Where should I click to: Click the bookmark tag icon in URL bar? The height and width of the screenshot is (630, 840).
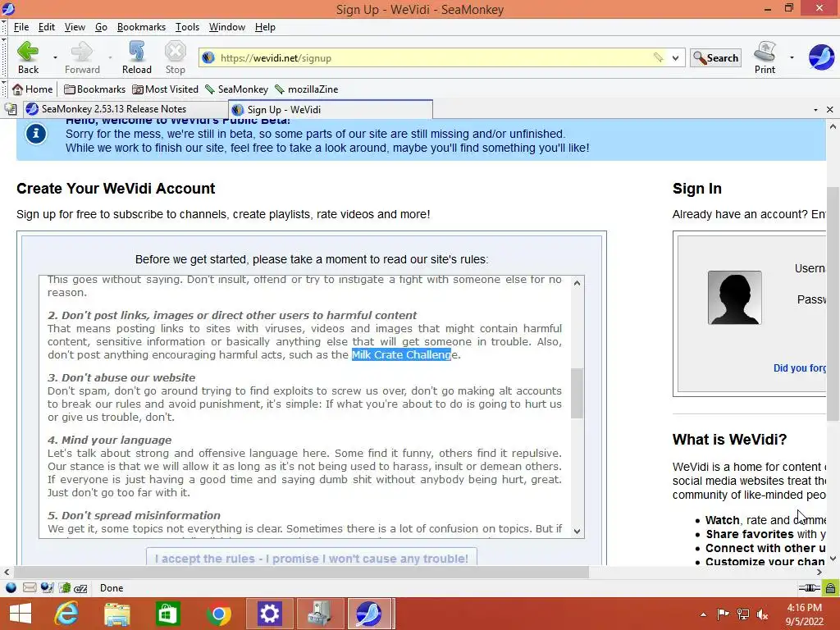tap(659, 57)
